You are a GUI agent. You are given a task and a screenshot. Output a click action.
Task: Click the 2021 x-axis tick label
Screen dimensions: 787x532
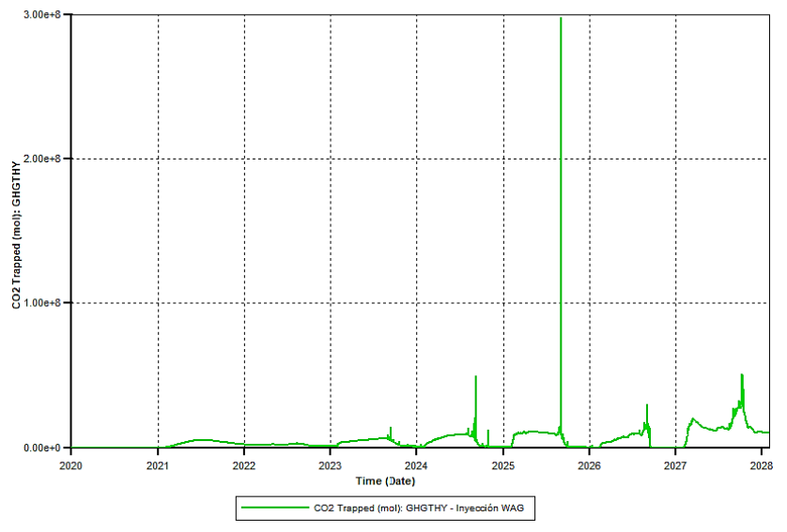pos(158,465)
